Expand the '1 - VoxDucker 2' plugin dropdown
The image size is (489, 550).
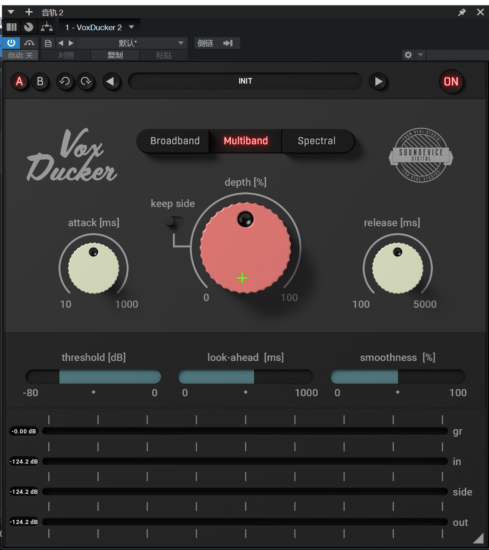point(131,27)
